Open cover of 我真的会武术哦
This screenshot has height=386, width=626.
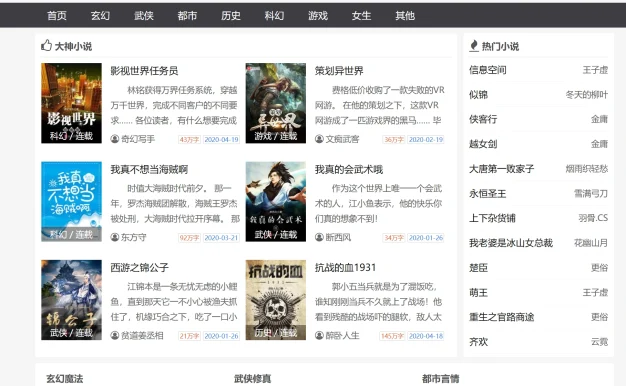(276, 202)
